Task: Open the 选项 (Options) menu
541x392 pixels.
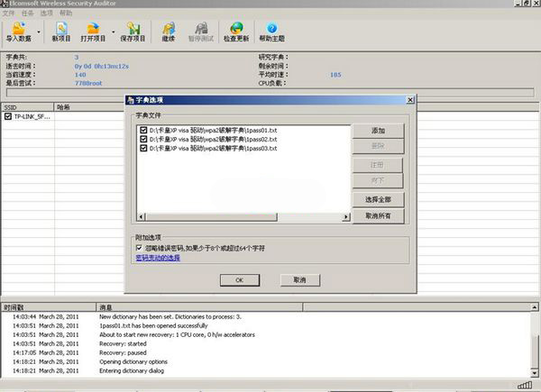Action: (x=46, y=14)
